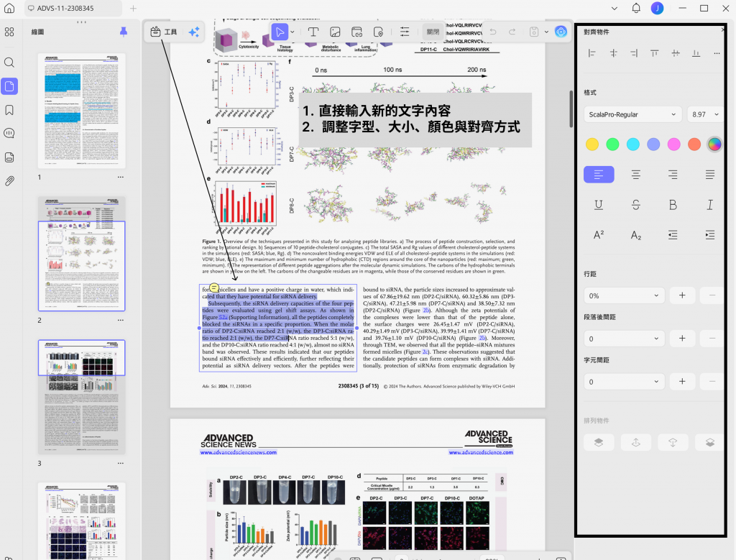This screenshot has height=560, width=736.
Task: Increase 行距 line spacing with plus
Action: [682, 295]
